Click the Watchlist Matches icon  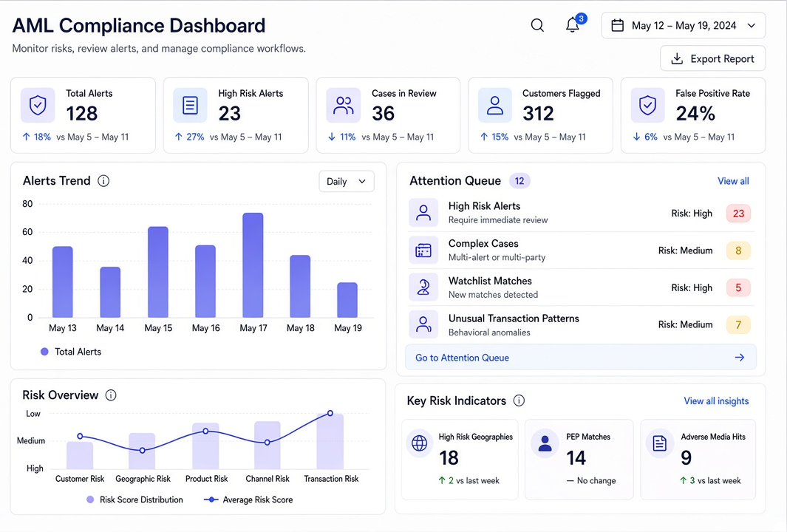[423, 287]
